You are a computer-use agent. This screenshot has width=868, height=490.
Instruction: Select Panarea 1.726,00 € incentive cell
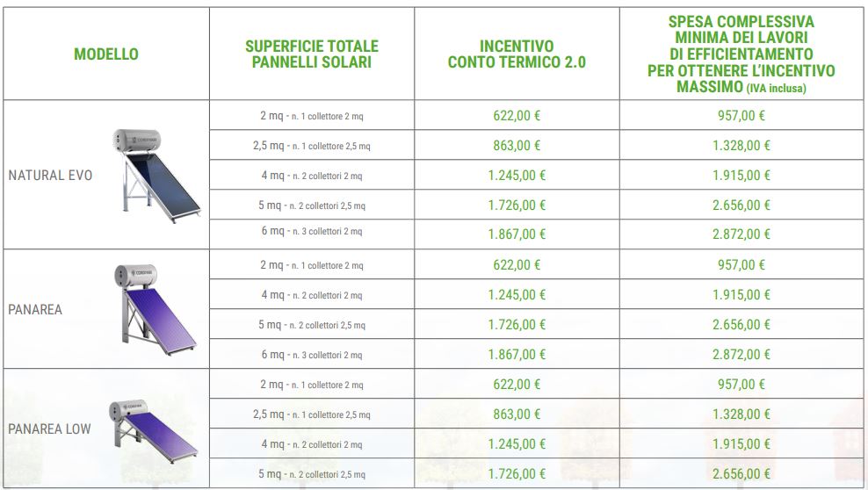tap(517, 325)
